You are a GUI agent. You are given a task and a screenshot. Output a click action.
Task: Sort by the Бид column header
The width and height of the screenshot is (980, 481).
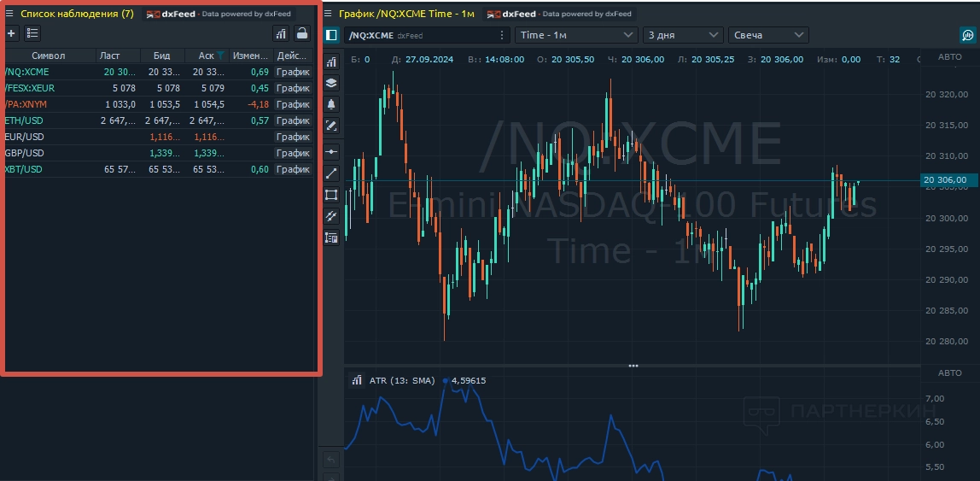(162, 56)
